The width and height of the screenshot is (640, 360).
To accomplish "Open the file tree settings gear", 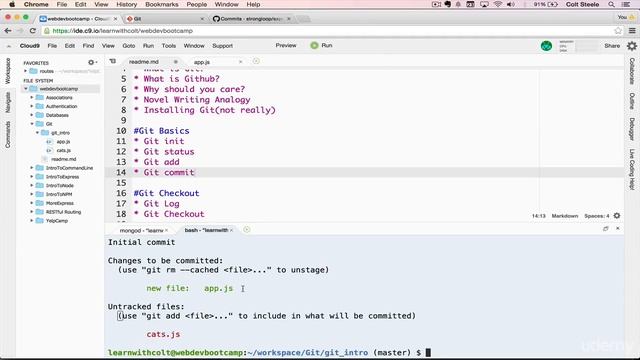I will click(92, 62).
